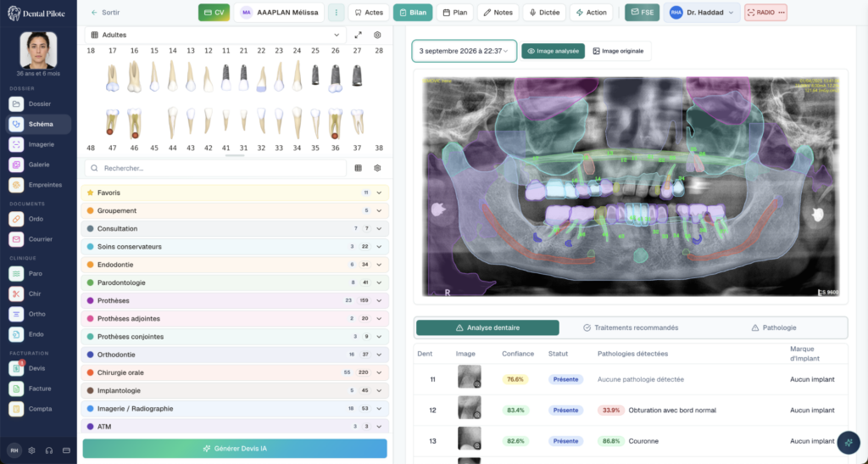Expand the Prothèses category
868x464 pixels.
[x=235, y=300]
